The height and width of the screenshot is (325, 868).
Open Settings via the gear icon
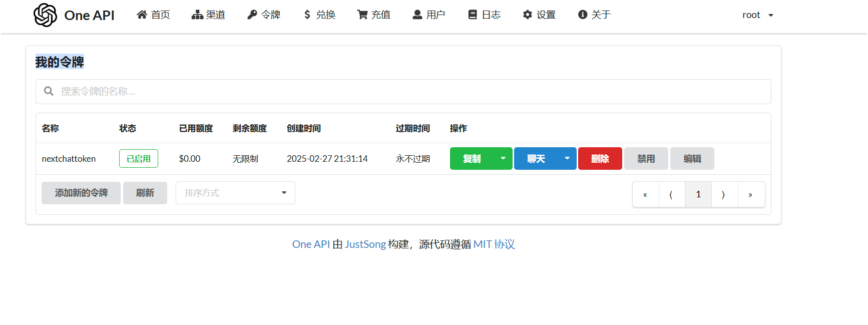[528, 15]
